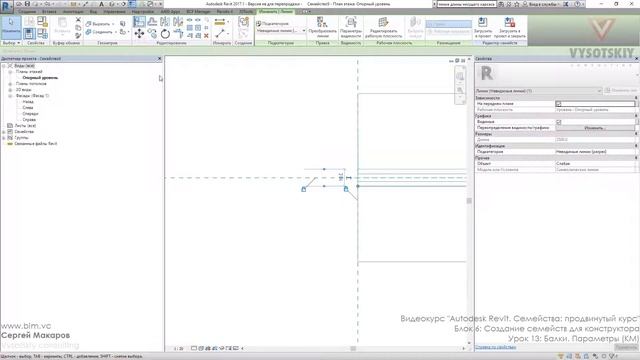This screenshot has height=360, width=640.
Task: Select the 'Спереди' elevation view
Action: click(30, 114)
